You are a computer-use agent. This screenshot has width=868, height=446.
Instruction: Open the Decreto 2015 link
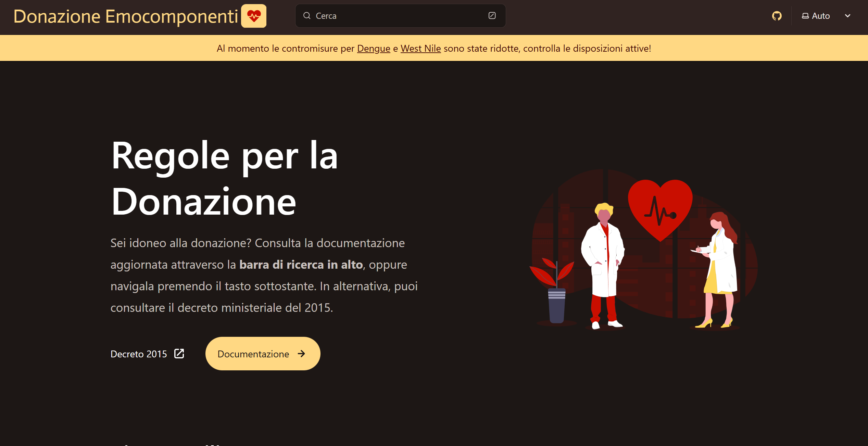click(139, 354)
